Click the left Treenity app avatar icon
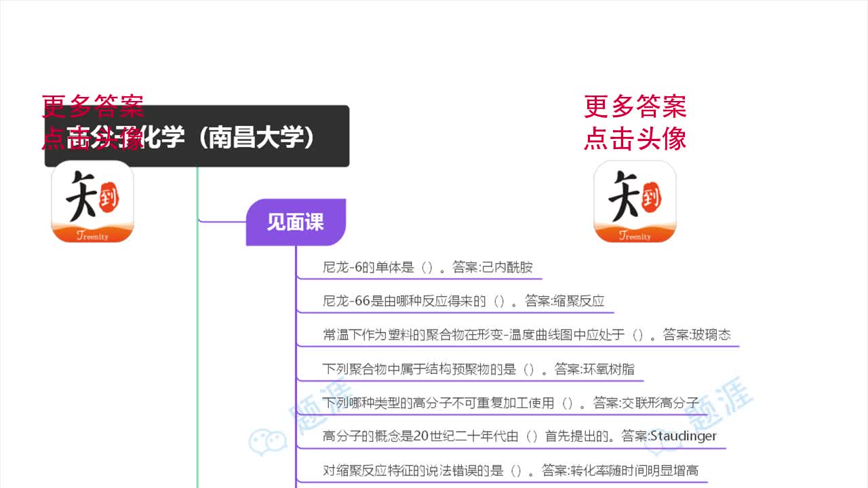This screenshot has height=488, width=868. (x=93, y=202)
